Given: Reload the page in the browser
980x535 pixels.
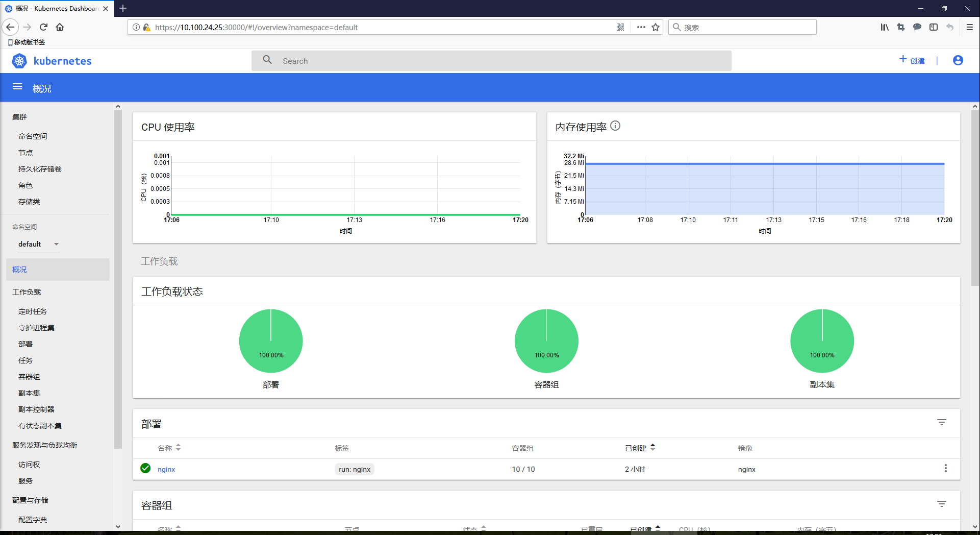Looking at the screenshot, I should pos(43,28).
